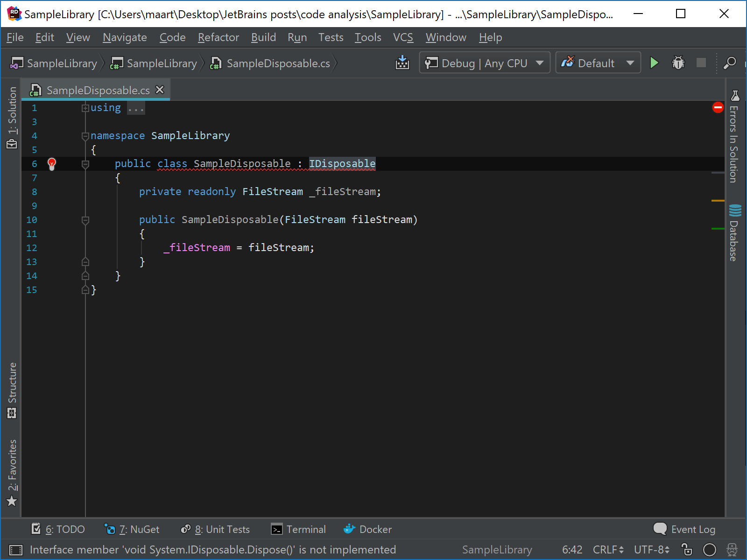747x560 pixels.
Task: Click SampleLibrary context label in status bar
Action: pyautogui.click(x=497, y=550)
